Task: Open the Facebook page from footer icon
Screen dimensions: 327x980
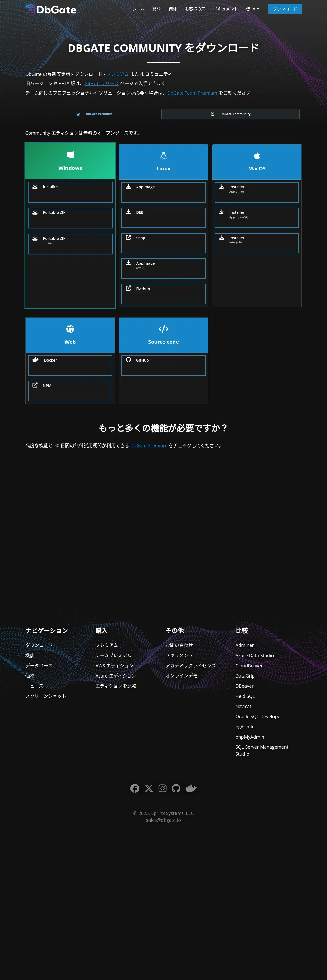Action: [135, 788]
